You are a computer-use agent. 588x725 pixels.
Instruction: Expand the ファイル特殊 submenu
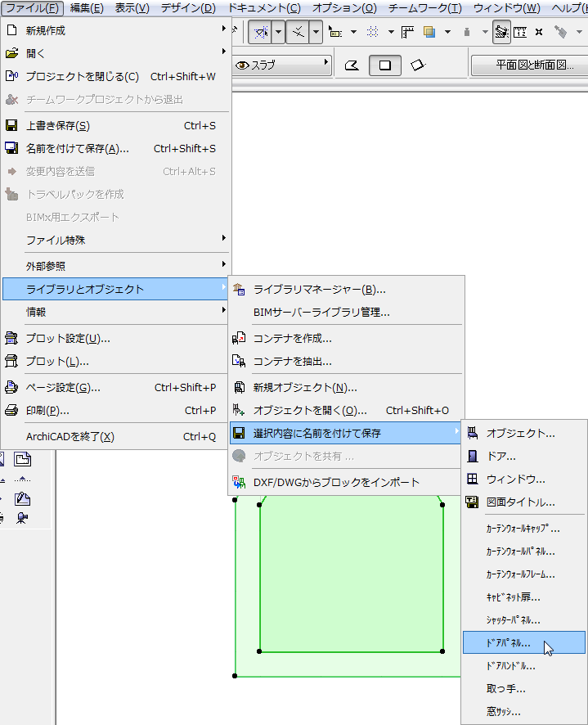(x=116, y=240)
